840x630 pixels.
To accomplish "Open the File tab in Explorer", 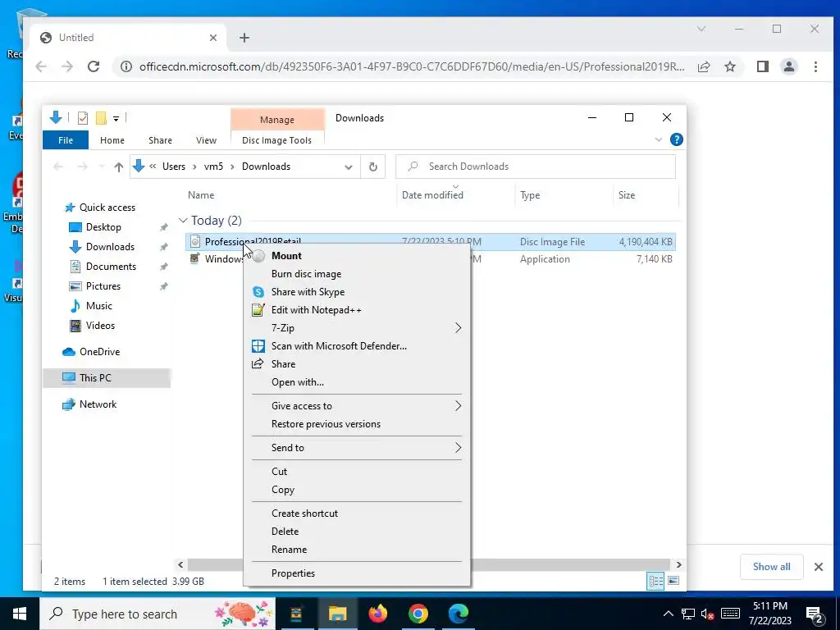I will coord(66,140).
